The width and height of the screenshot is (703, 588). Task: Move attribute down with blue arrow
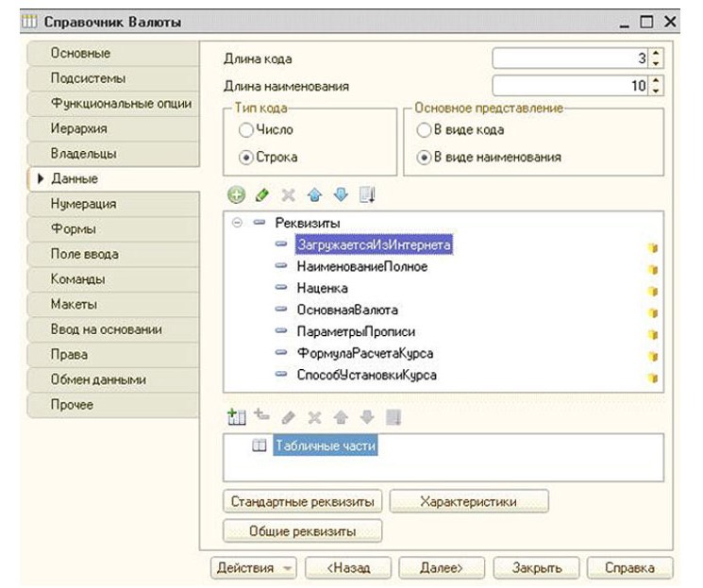pos(341,195)
